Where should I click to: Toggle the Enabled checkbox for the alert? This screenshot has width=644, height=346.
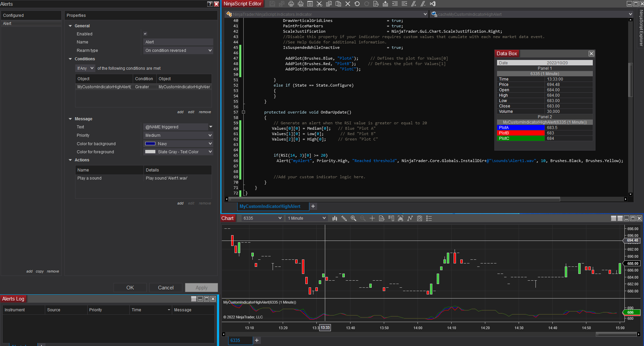pos(145,34)
